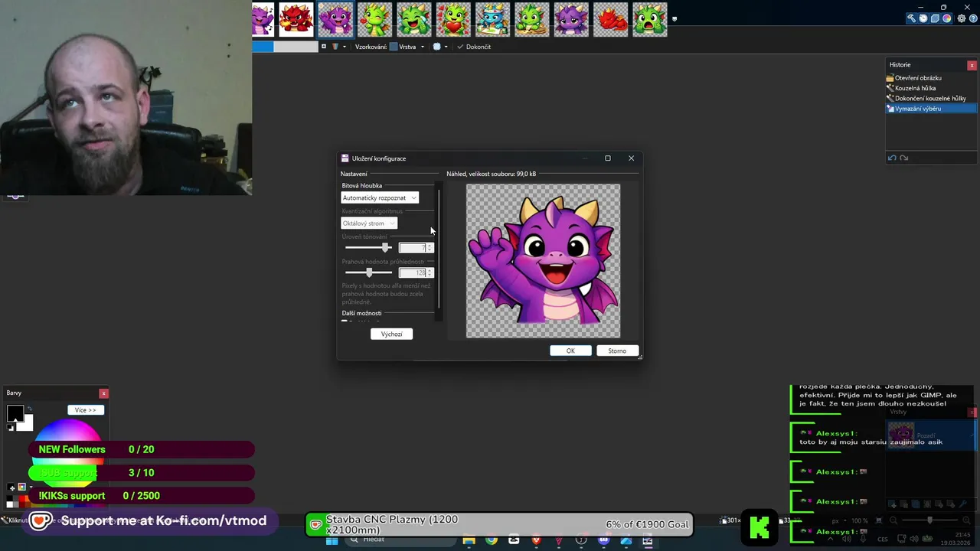Open the sad purple dragon image tab
Screen dimensions: 980x551
pos(570,19)
